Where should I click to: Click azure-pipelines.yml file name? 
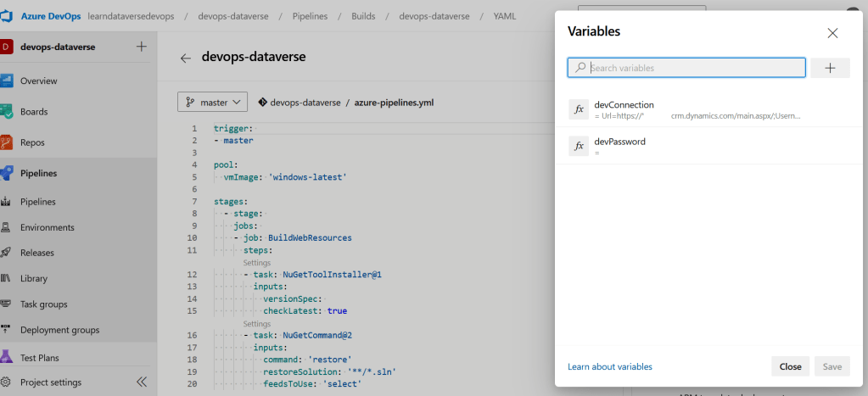394,103
